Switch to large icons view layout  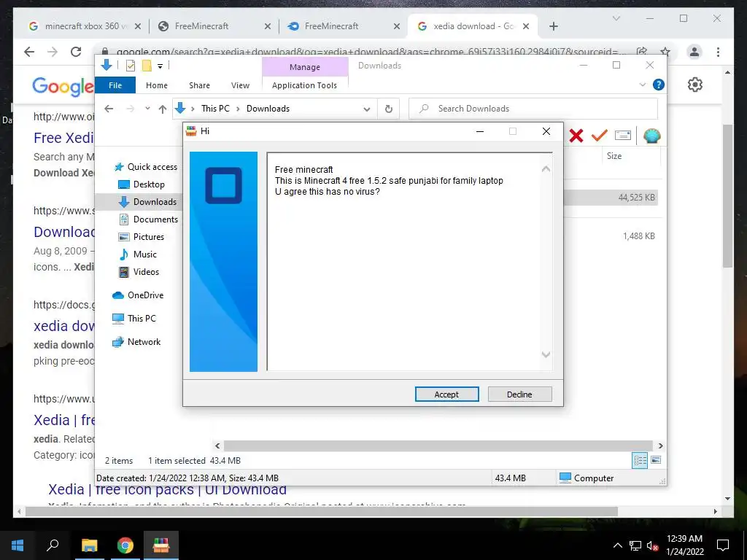[x=656, y=460]
